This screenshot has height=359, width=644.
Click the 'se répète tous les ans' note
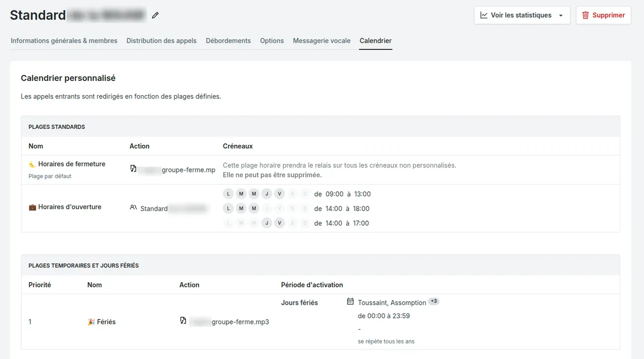click(x=386, y=341)
